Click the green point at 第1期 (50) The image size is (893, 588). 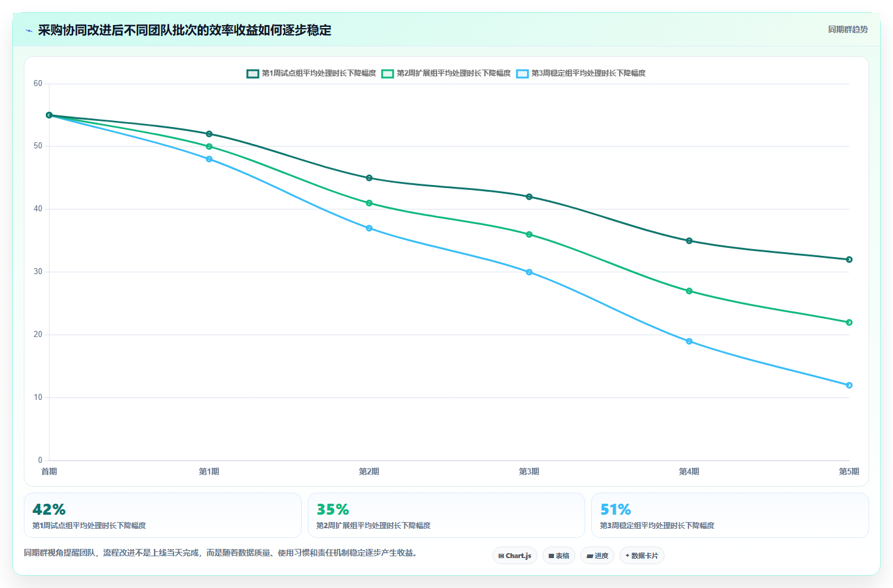(209, 147)
